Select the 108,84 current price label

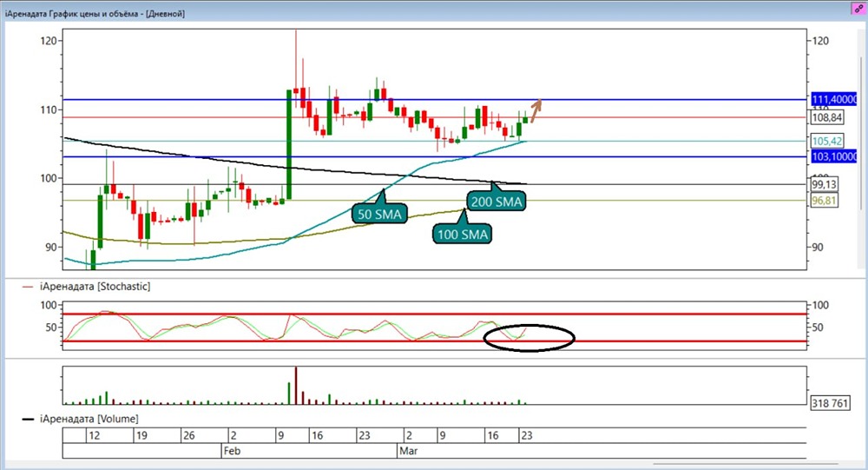click(x=827, y=117)
